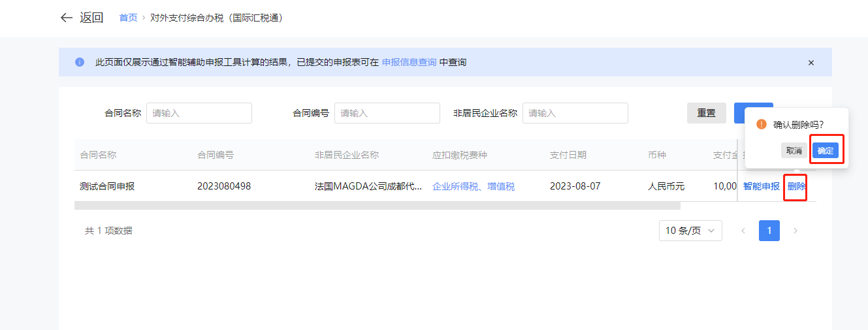Click the previous page arrow

pyautogui.click(x=743, y=231)
